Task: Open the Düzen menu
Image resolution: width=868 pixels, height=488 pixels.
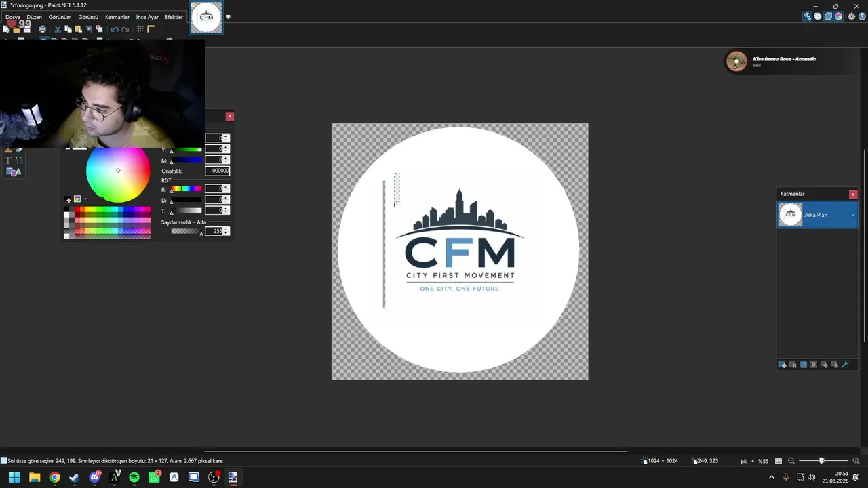Action: (x=34, y=17)
